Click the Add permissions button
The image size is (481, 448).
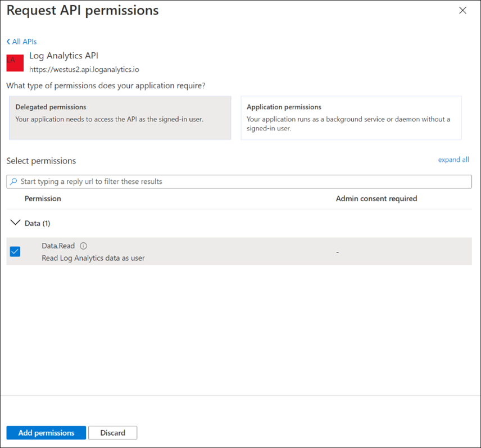pos(46,433)
